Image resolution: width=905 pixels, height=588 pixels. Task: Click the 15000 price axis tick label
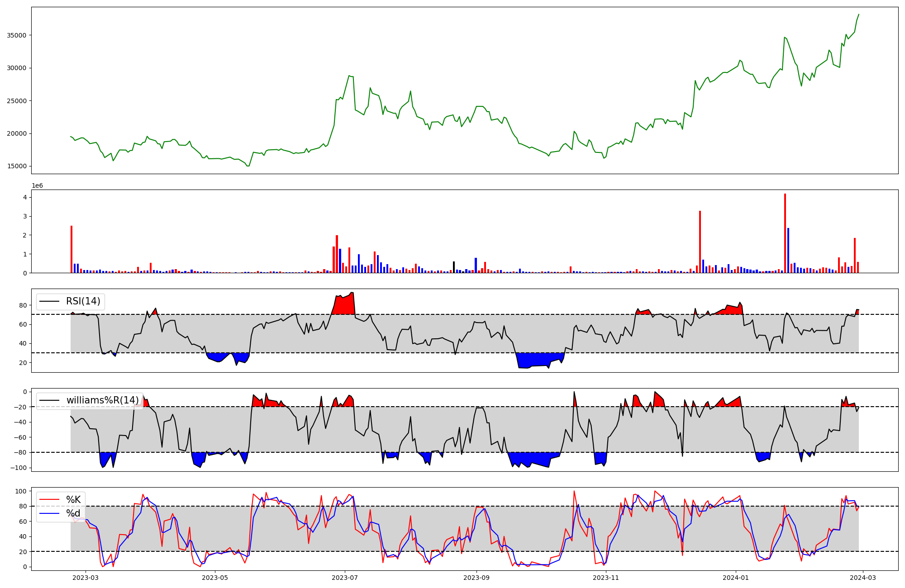click(x=17, y=166)
